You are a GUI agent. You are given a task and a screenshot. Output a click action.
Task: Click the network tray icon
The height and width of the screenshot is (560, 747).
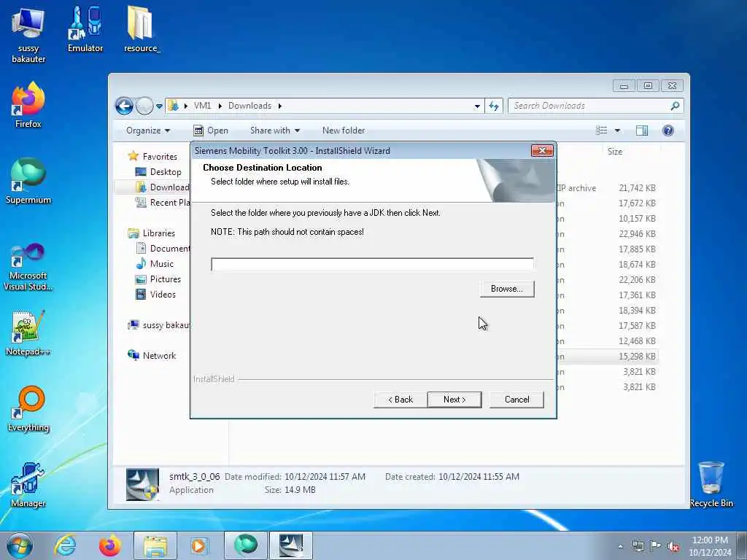638,546
